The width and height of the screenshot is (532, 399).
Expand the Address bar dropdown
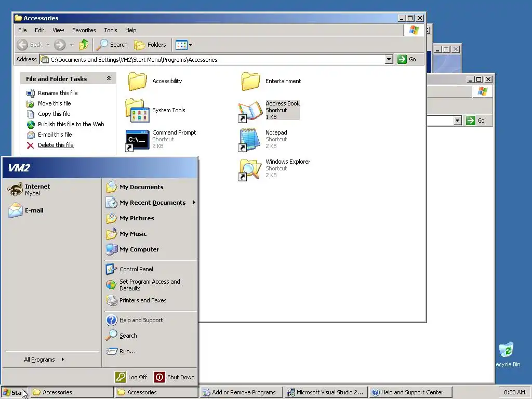pyautogui.click(x=389, y=59)
